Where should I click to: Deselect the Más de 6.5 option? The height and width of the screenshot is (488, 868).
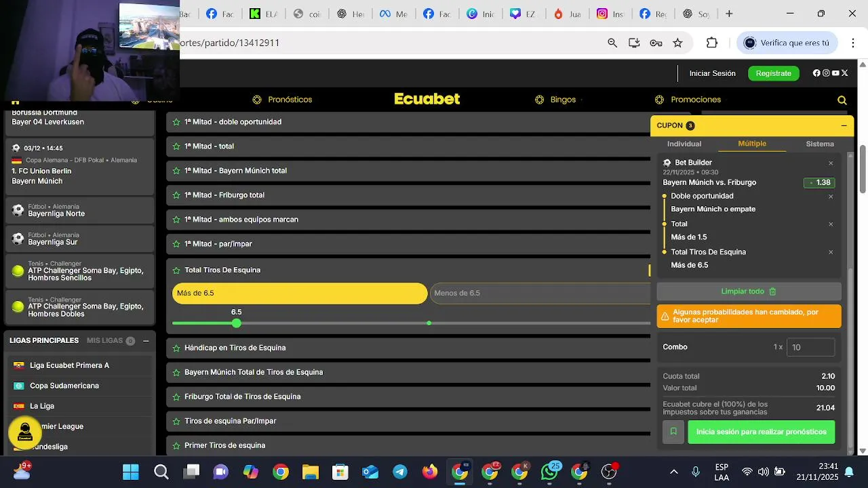click(x=300, y=293)
